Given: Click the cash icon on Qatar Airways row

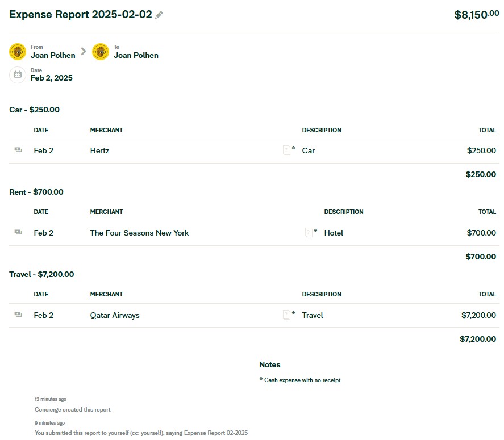Looking at the screenshot, I should click(18, 315).
